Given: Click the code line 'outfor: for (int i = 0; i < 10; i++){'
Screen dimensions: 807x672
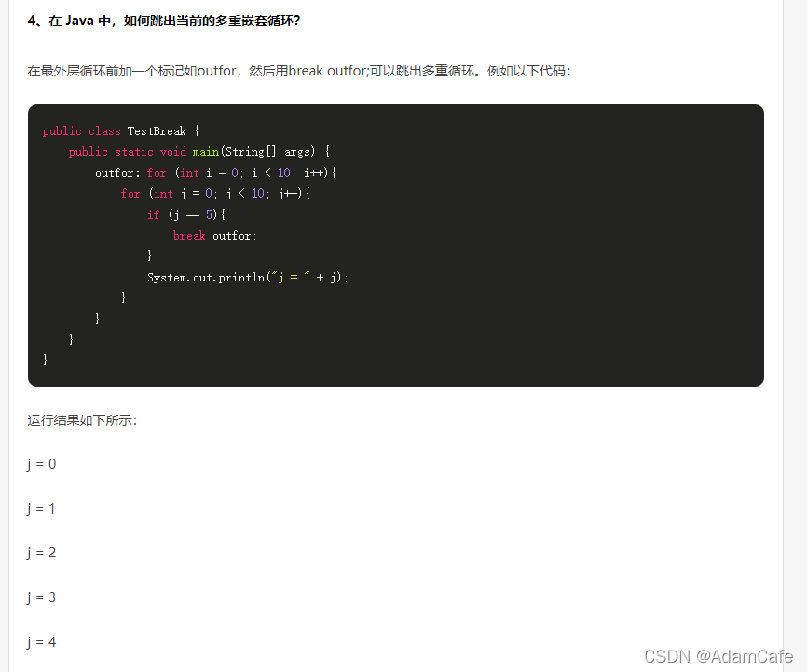Looking at the screenshot, I should (x=215, y=173).
